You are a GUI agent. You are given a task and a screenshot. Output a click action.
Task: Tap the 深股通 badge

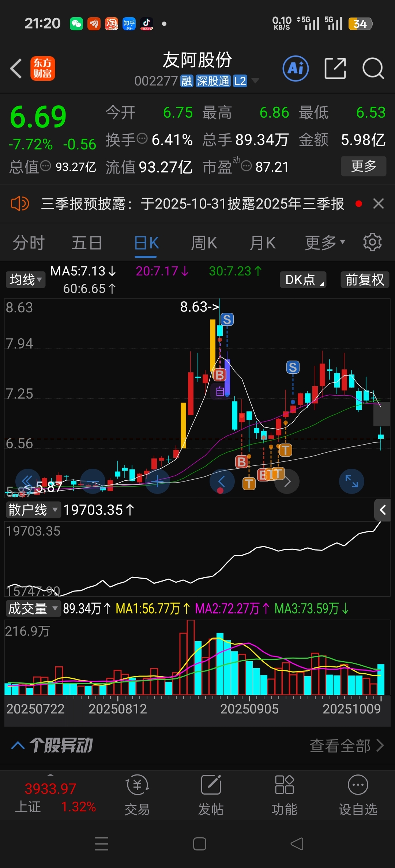pos(213,81)
